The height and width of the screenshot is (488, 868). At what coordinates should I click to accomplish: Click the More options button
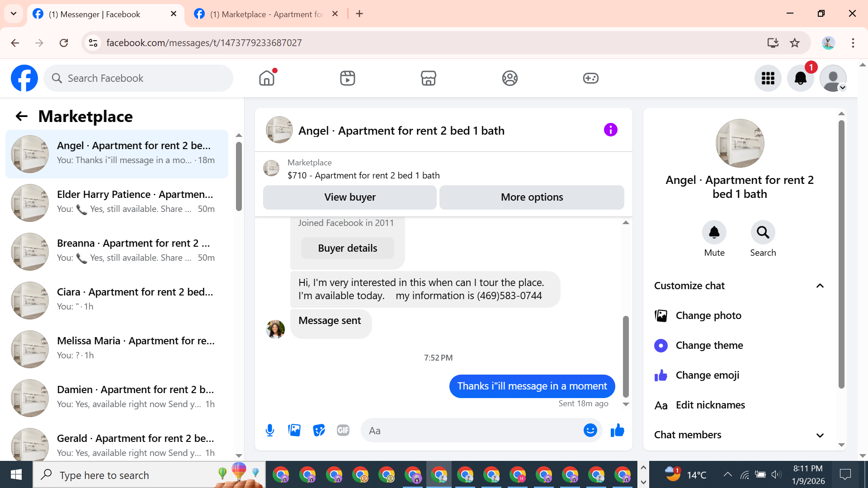[532, 197]
